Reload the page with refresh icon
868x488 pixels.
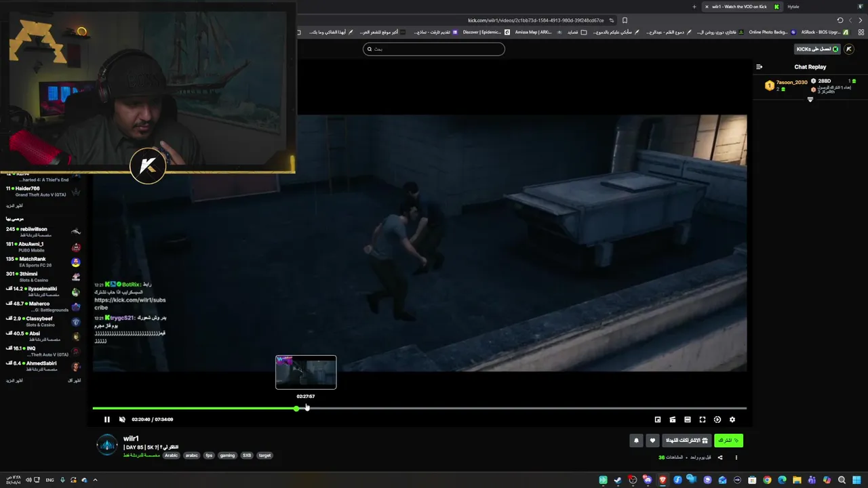point(840,20)
